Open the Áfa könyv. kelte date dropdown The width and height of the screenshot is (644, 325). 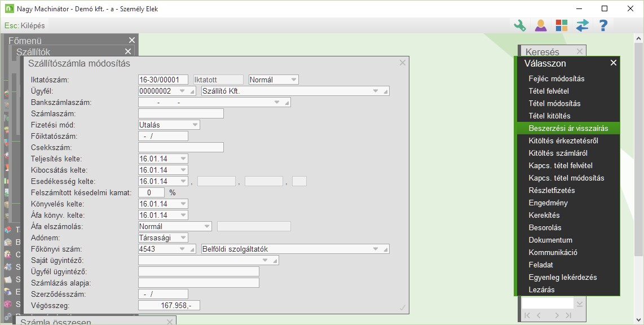coord(183,215)
